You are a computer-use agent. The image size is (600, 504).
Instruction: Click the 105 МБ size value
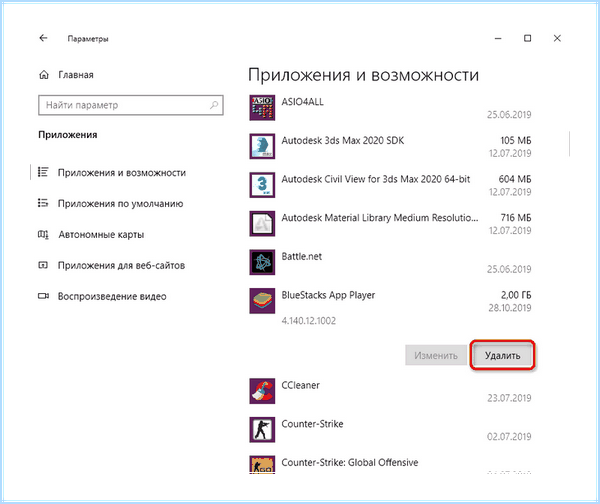pos(516,140)
